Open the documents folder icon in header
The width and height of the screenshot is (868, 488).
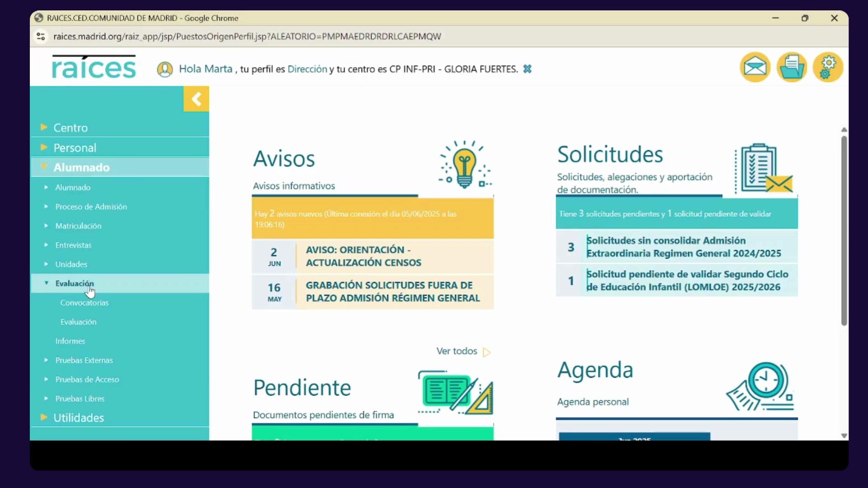792,68
